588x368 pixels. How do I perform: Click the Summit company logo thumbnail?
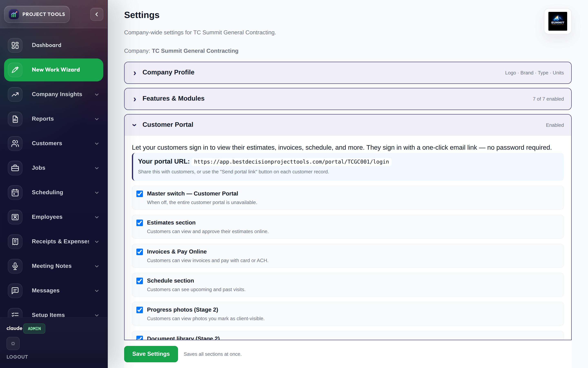point(558,21)
